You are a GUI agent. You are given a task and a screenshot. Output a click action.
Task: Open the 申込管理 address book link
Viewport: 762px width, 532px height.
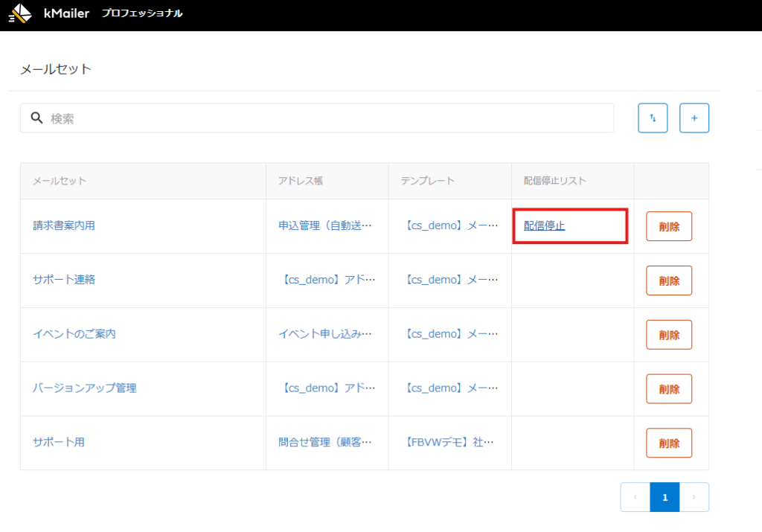[324, 226]
